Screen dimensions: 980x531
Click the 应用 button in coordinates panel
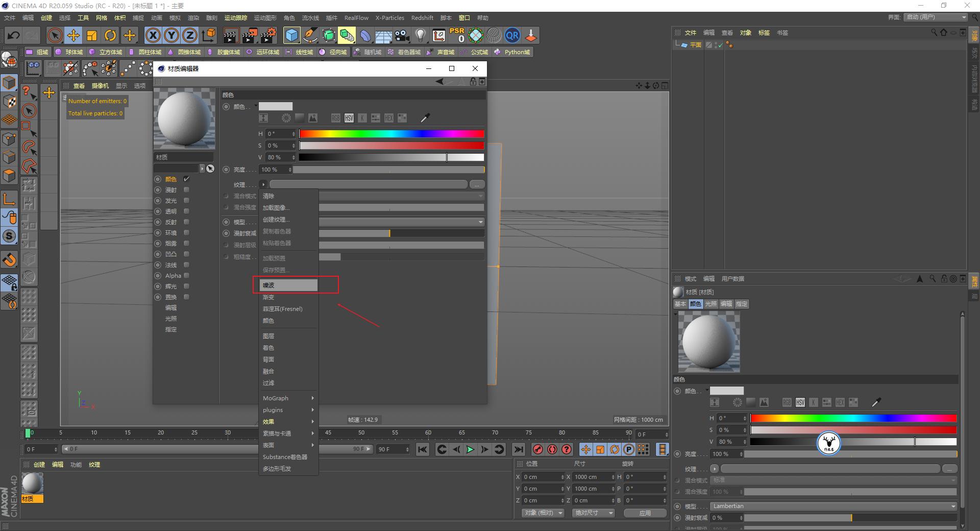point(645,513)
